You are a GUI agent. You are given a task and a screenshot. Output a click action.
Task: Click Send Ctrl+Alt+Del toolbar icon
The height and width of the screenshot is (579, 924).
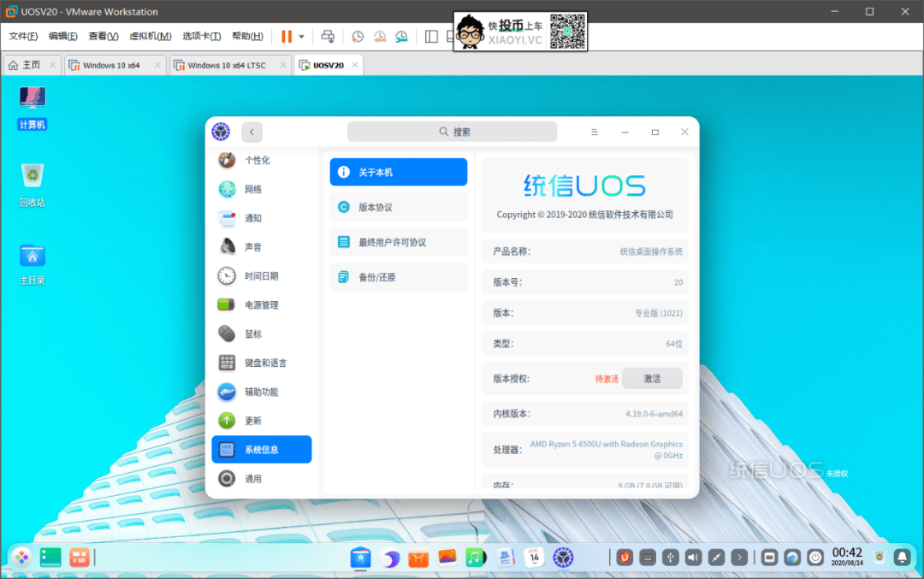coord(328,37)
